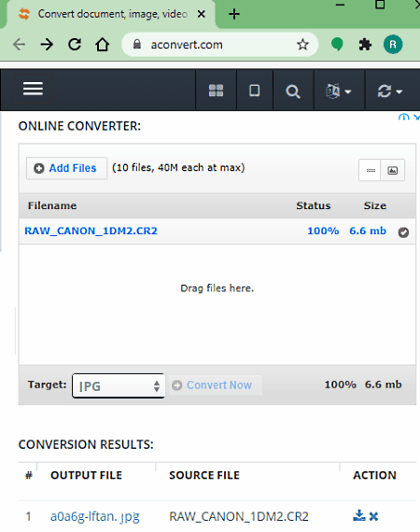
Task: Switch file list to list view
Action: 371,170
